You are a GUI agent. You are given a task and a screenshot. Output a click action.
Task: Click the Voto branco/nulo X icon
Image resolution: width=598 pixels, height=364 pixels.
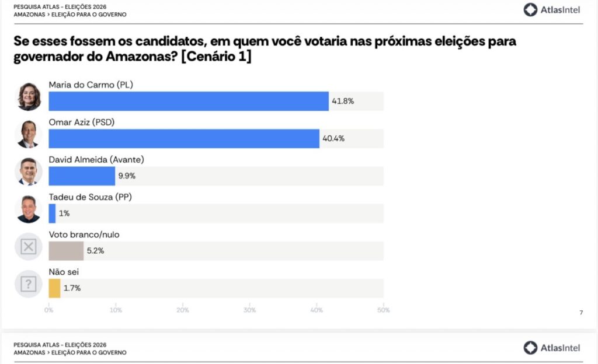pyautogui.click(x=29, y=247)
